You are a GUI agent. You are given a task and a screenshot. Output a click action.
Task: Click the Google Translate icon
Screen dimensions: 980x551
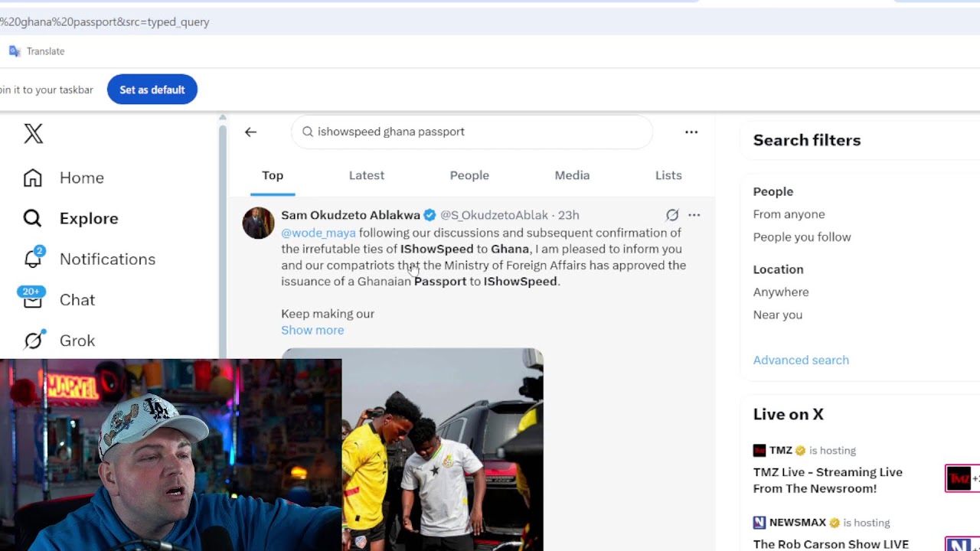pos(15,51)
